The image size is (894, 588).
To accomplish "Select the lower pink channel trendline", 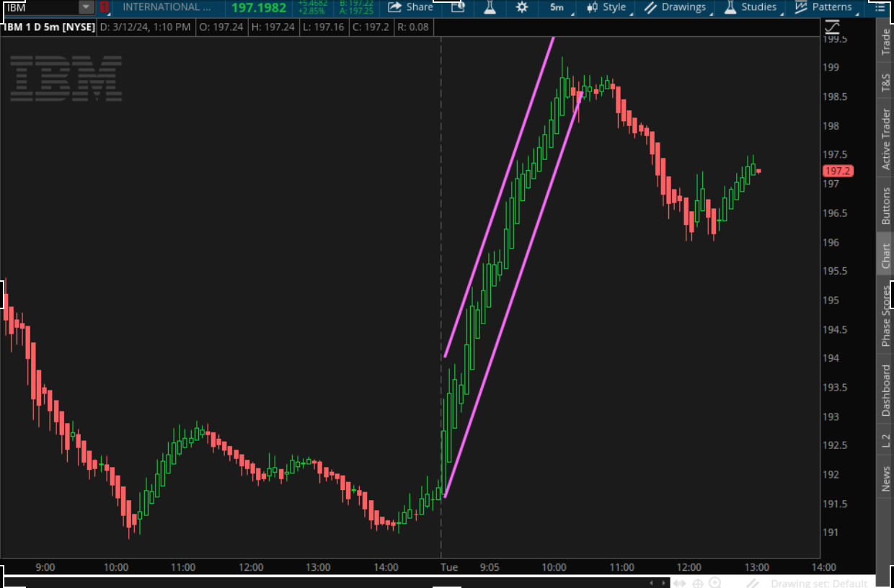I will click(x=513, y=294).
